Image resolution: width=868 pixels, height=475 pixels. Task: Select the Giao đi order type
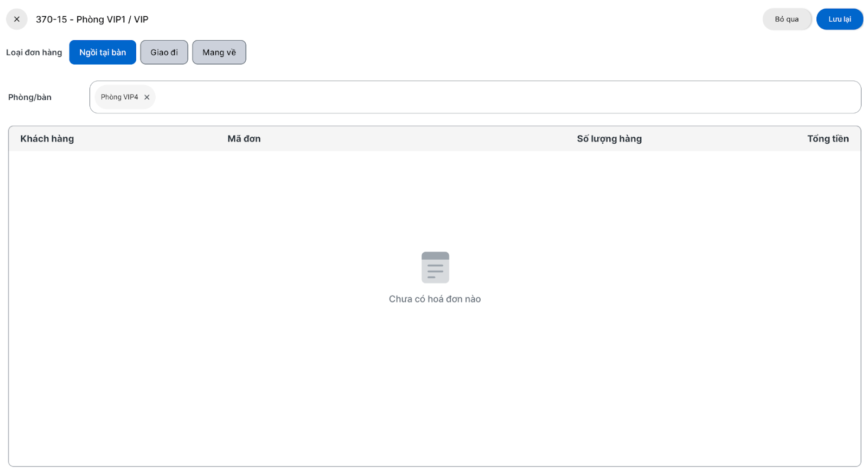click(164, 53)
